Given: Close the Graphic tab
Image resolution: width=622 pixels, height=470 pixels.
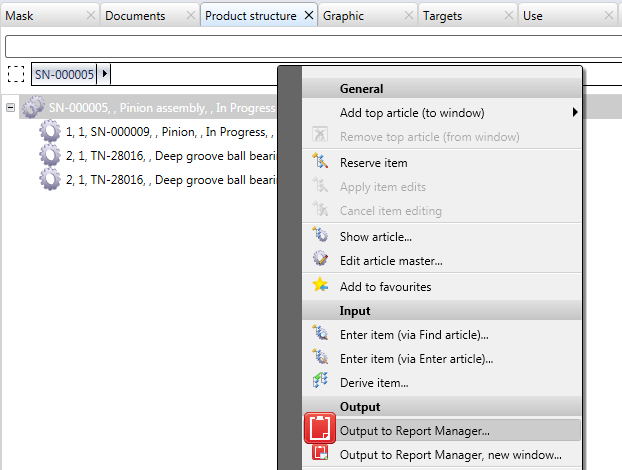Looking at the screenshot, I should tap(409, 15).
